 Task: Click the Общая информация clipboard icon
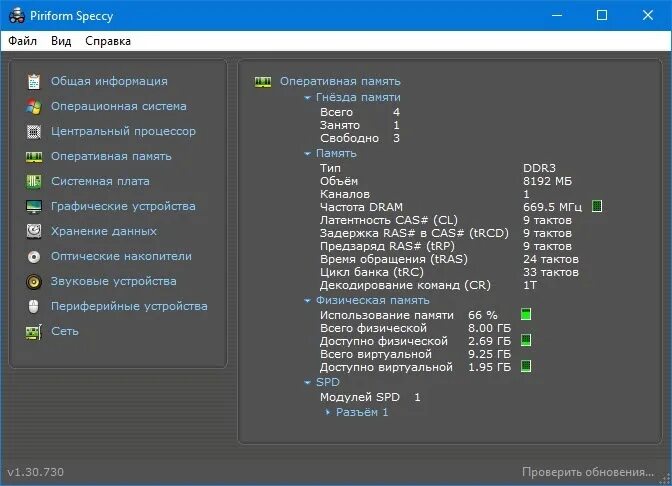(34, 81)
